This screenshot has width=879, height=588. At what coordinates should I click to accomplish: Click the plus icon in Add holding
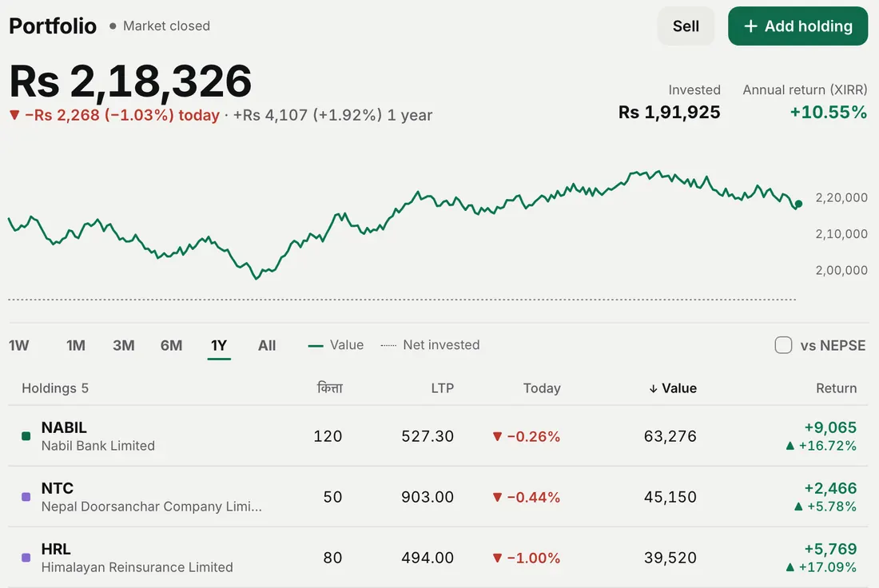[750, 26]
